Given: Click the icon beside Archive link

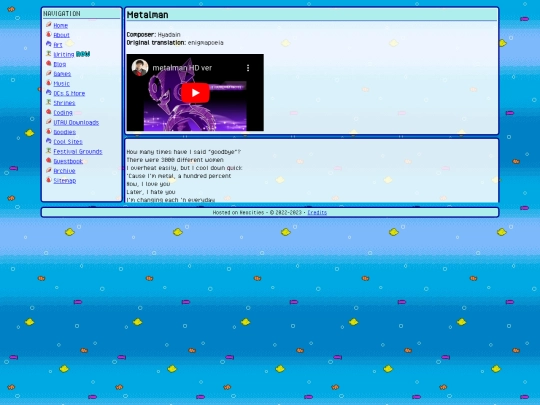Looking at the screenshot, I should [49, 170].
